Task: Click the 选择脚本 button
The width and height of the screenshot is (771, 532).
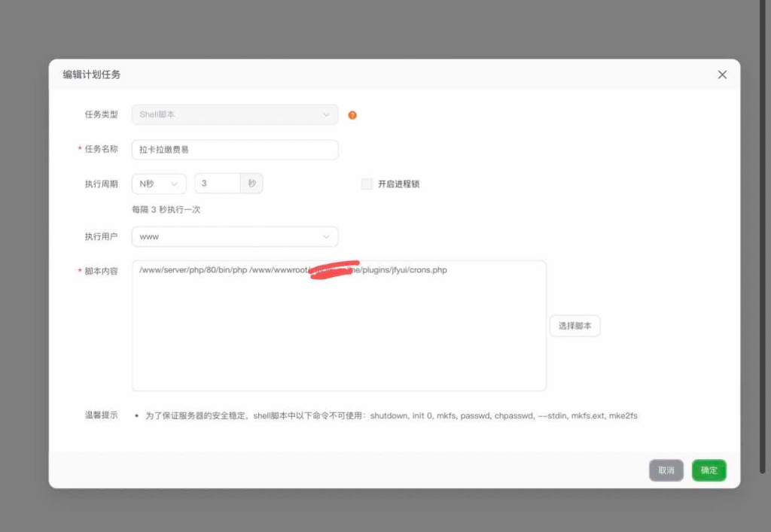Action: pos(574,325)
